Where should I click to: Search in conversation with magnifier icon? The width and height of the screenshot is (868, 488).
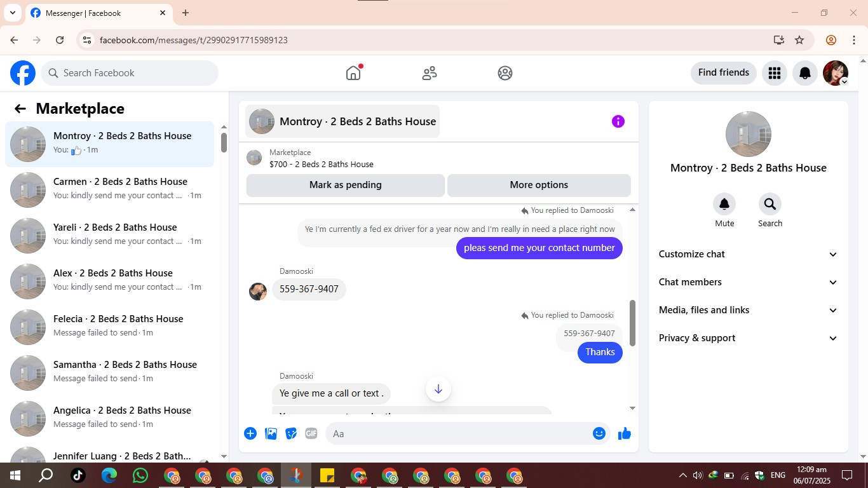pyautogui.click(x=770, y=204)
